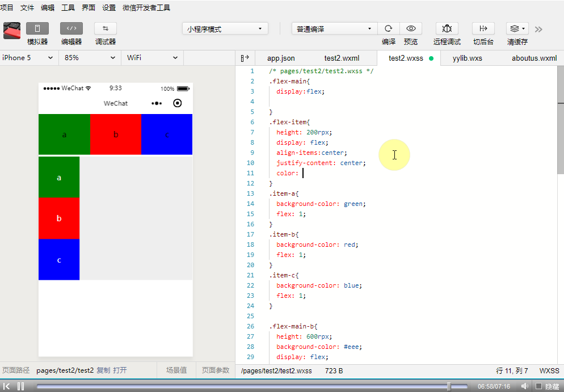Click the compile (编译) refresh icon
Viewport: 564px width, 392px height.
pos(389,28)
